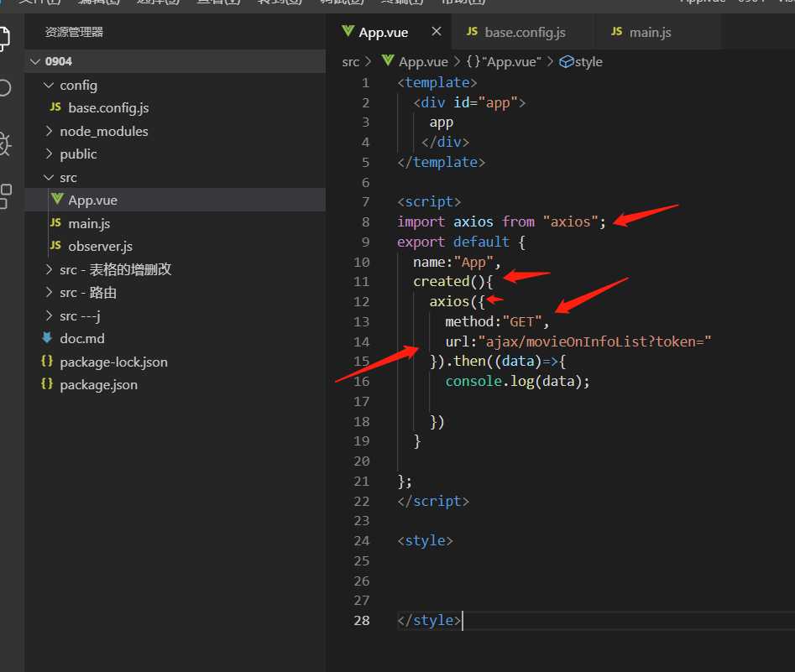Click the JS icon beside observer.js
This screenshot has width=795, height=672.
[55, 246]
